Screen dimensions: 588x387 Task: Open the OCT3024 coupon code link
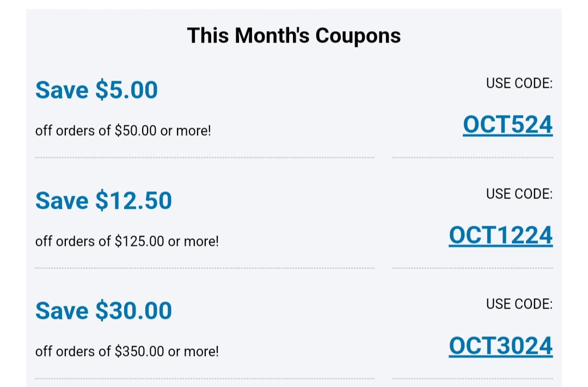(x=501, y=346)
